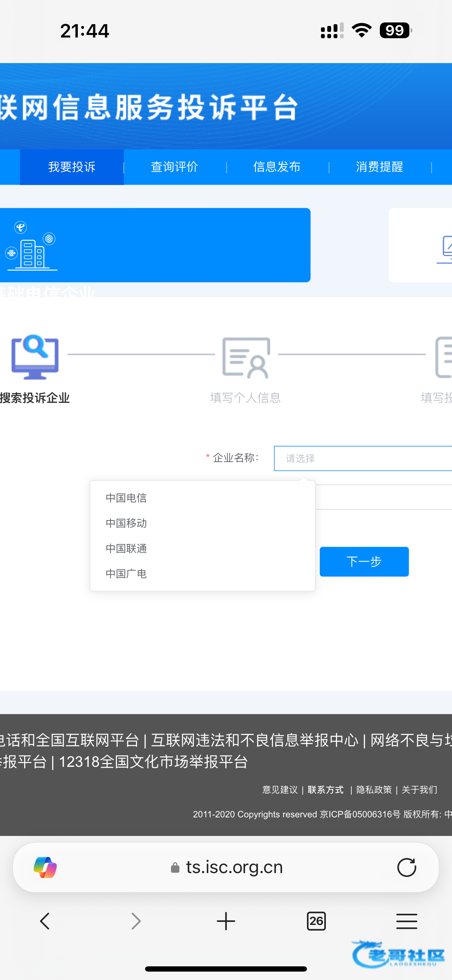
Task: Select 中国广电 option in dropdown
Action: click(x=126, y=574)
